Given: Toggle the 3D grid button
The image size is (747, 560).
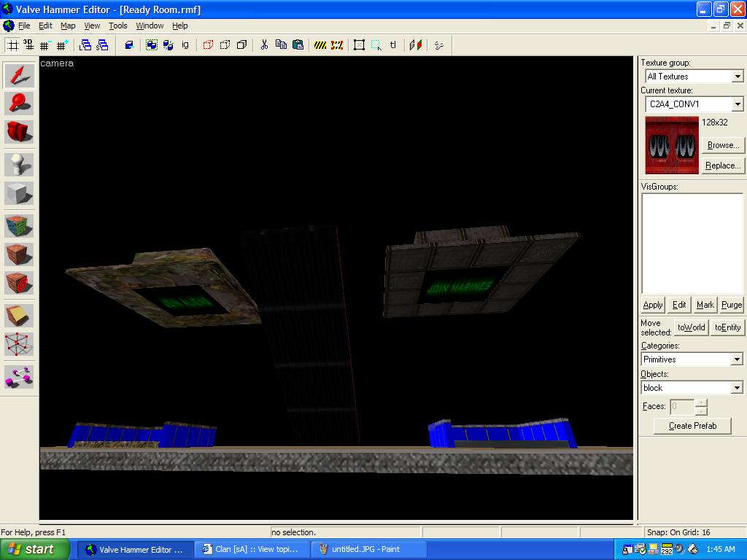Looking at the screenshot, I should coord(29,45).
